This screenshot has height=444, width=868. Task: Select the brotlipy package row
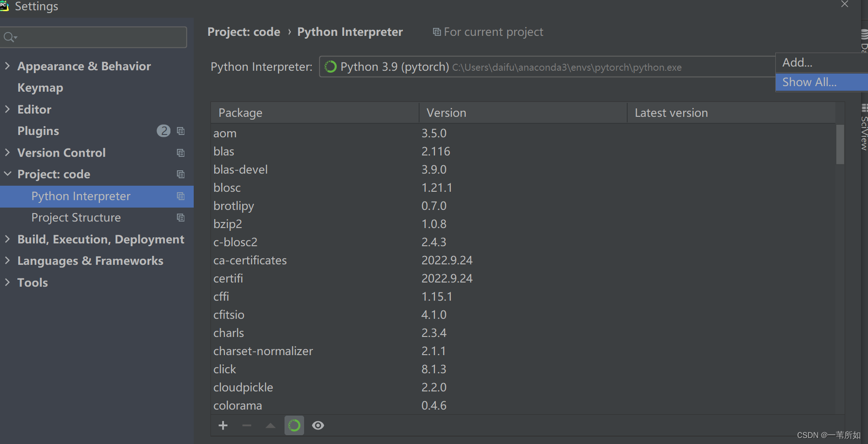click(x=523, y=206)
